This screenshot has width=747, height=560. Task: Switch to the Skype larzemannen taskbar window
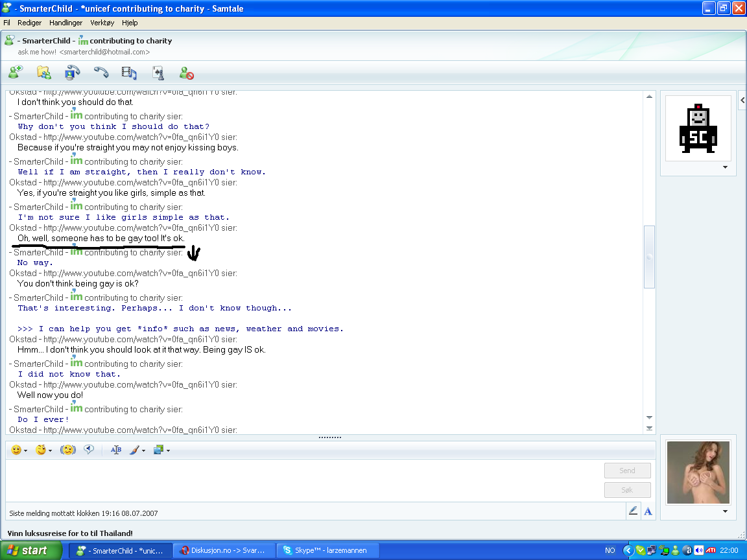tap(327, 550)
